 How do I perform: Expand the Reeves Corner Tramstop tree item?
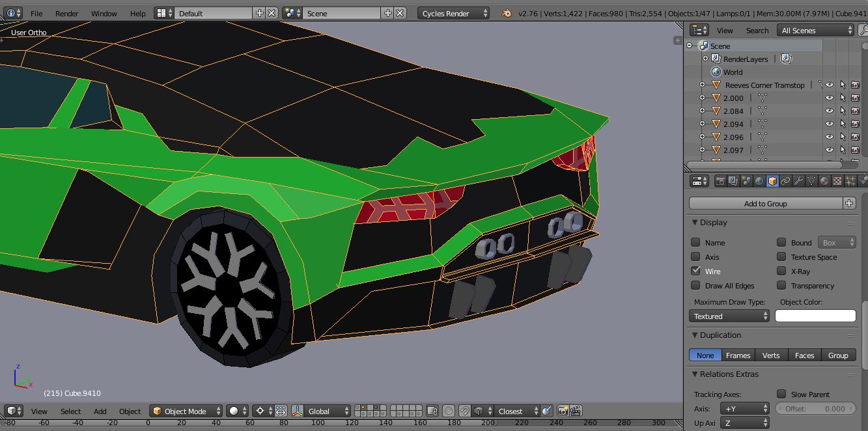pos(703,85)
